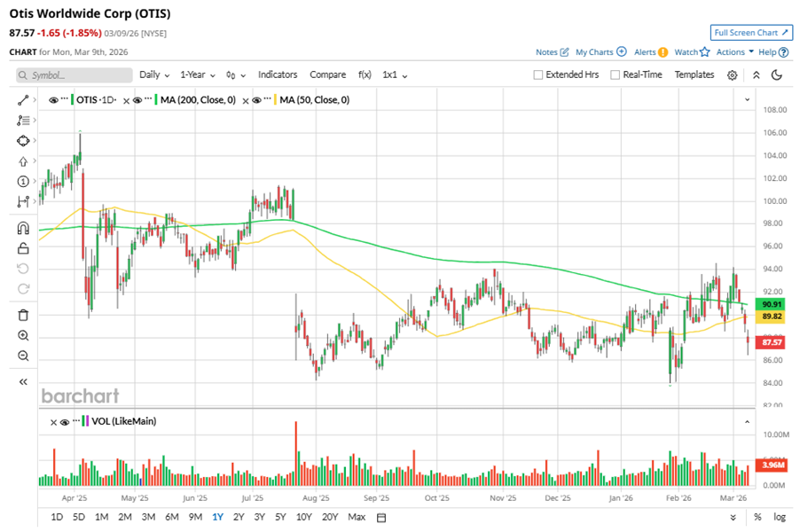Image resolution: width=800 pixels, height=532 pixels.
Task: Remove the MA 200 indicator
Action: click(x=126, y=101)
